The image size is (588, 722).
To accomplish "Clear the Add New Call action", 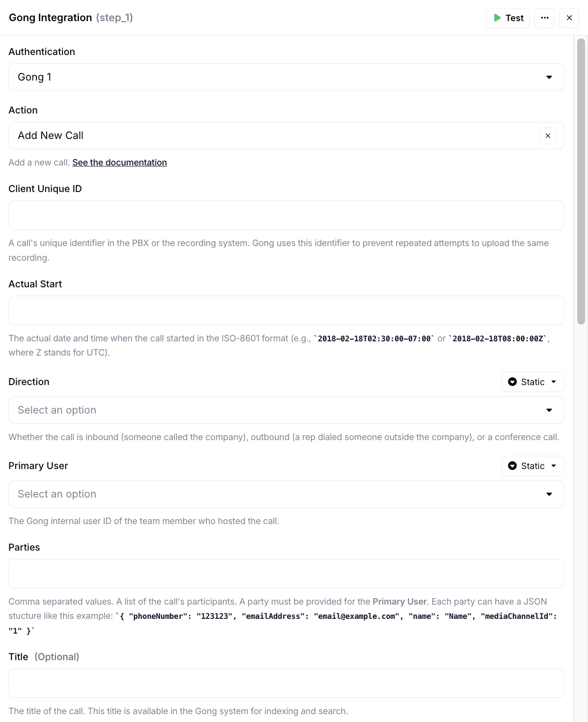I will pyautogui.click(x=548, y=136).
